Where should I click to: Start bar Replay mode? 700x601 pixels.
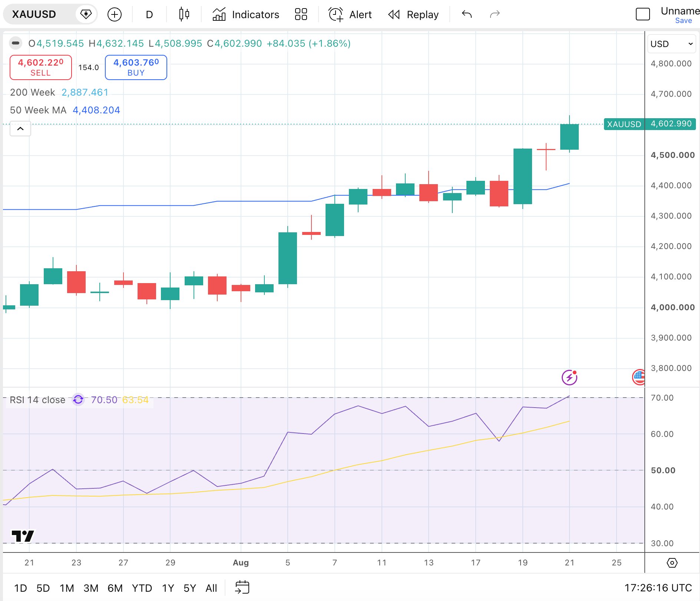413,14
